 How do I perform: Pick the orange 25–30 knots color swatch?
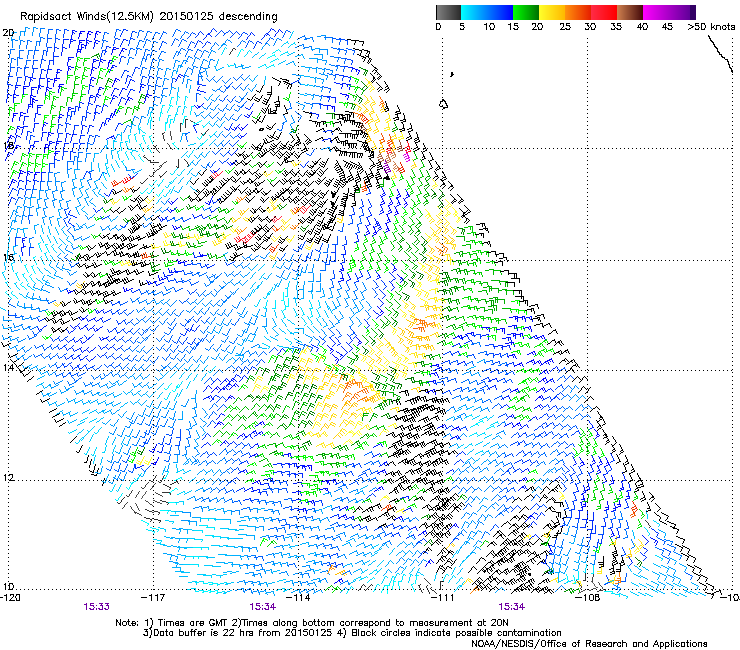coord(578,12)
